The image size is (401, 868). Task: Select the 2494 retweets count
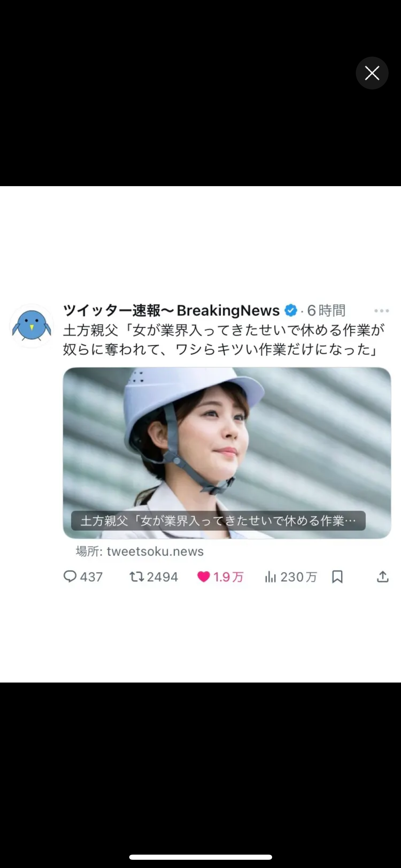tap(162, 577)
